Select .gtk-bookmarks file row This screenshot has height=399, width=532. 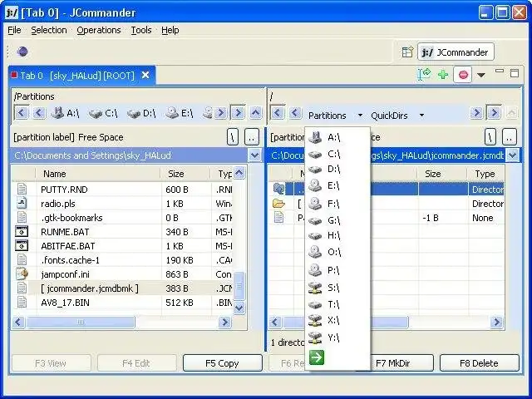[122, 218]
